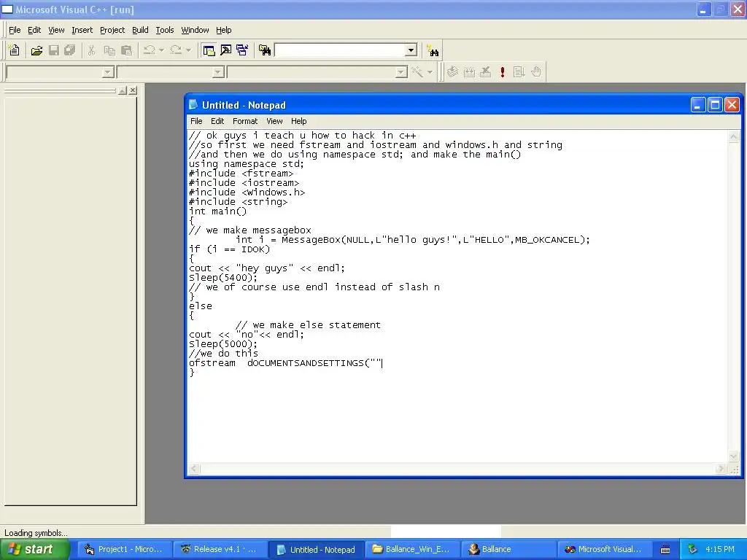Open the Visual C++ Help menu
The height and width of the screenshot is (560, 747).
coord(223,30)
